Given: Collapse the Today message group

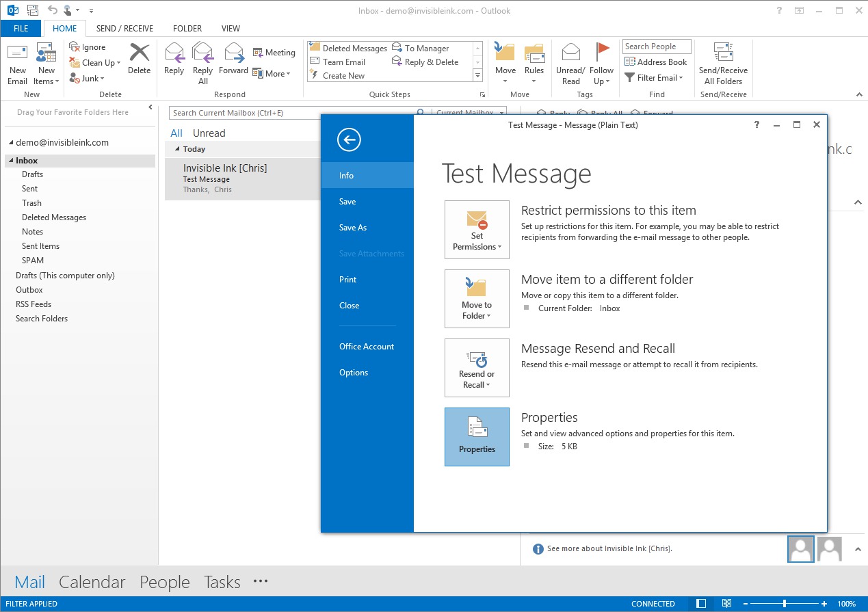Looking at the screenshot, I should (178, 149).
